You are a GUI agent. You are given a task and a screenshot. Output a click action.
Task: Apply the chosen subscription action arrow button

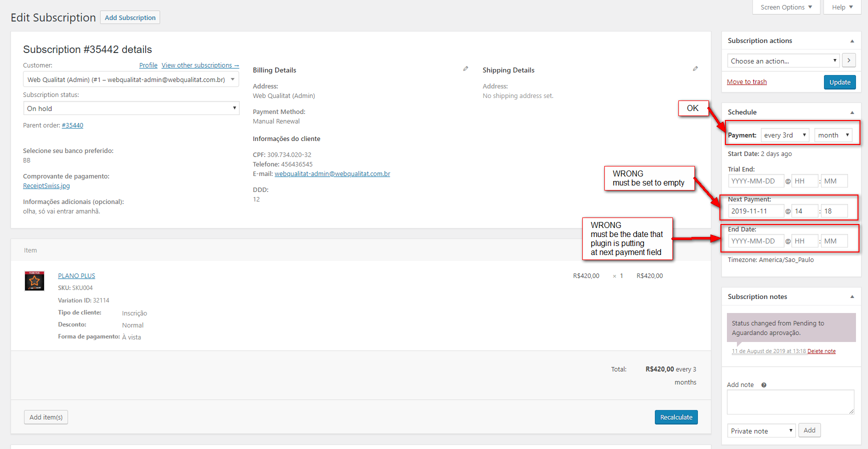(849, 60)
